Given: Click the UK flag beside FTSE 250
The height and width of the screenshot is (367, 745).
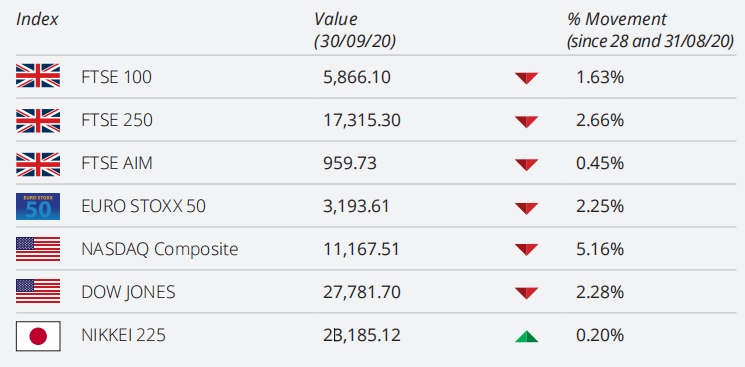Looking at the screenshot, I should (38, 120).
